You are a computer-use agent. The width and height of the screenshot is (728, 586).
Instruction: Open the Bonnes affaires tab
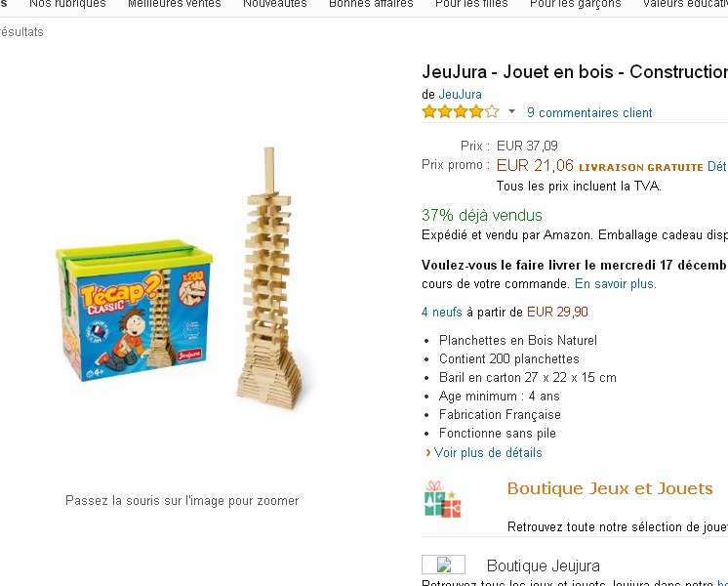[x=371, y=4]
